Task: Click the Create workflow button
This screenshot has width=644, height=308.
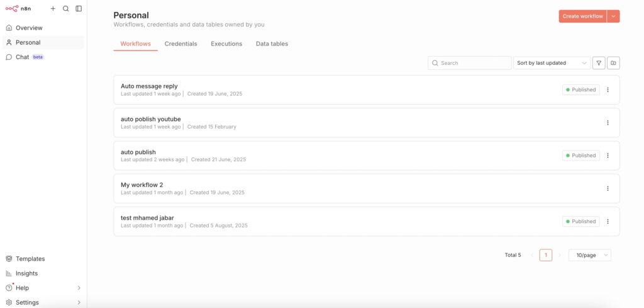Action: [x=582, y=16]
